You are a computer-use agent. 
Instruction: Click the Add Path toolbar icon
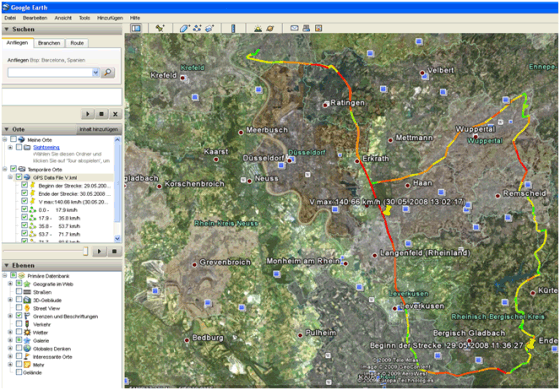pyautogui.click(x=197, y=28)
